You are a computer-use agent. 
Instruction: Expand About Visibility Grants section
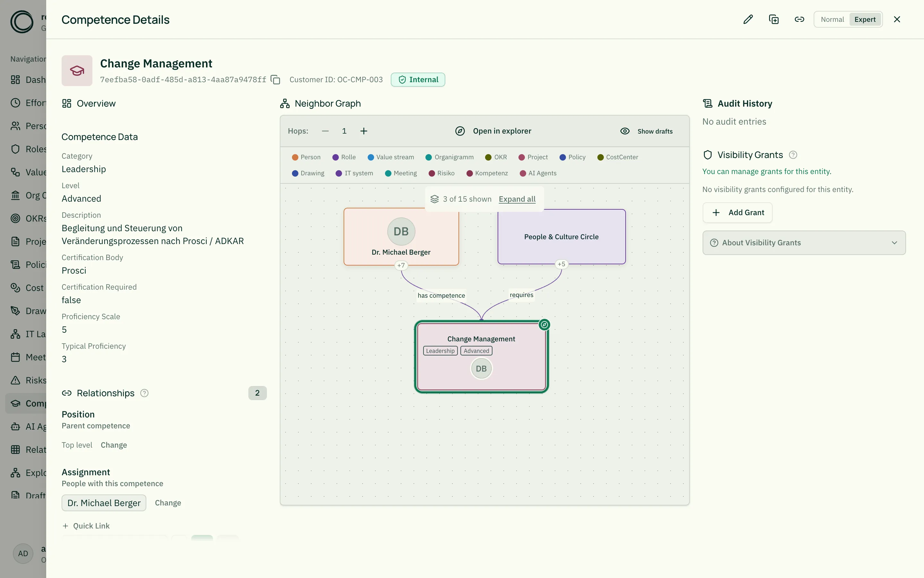804,243
